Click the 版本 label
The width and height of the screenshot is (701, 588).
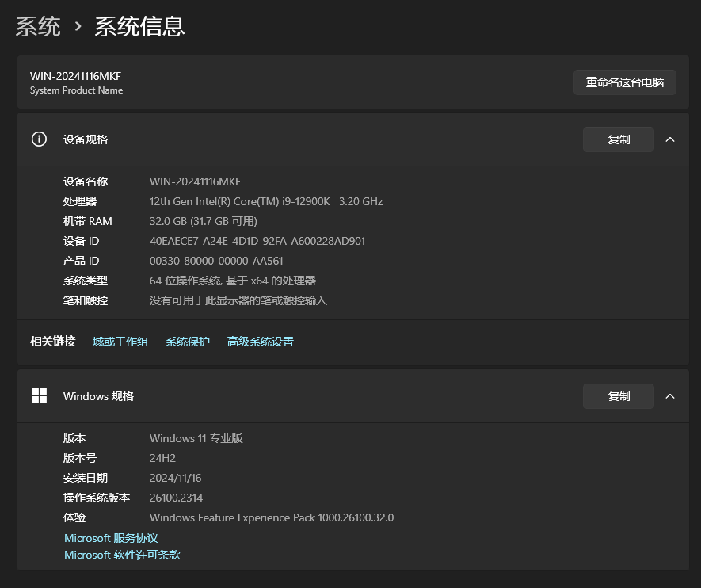click(x=74, y=438)
